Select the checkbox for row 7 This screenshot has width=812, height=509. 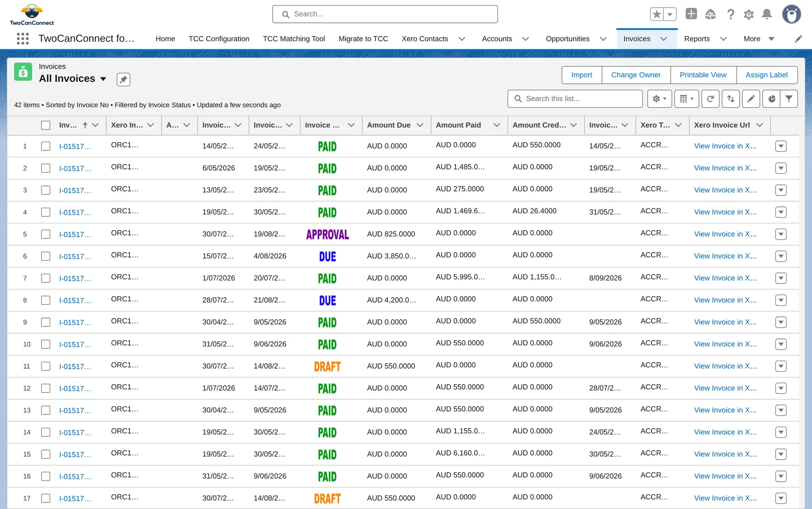[46, 278]
